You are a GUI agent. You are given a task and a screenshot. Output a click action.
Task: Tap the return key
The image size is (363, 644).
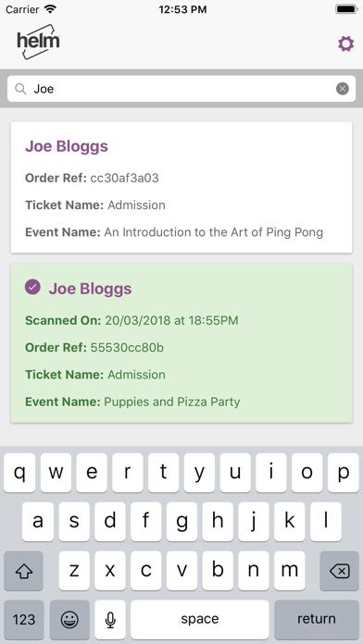(x=317, y=619)
